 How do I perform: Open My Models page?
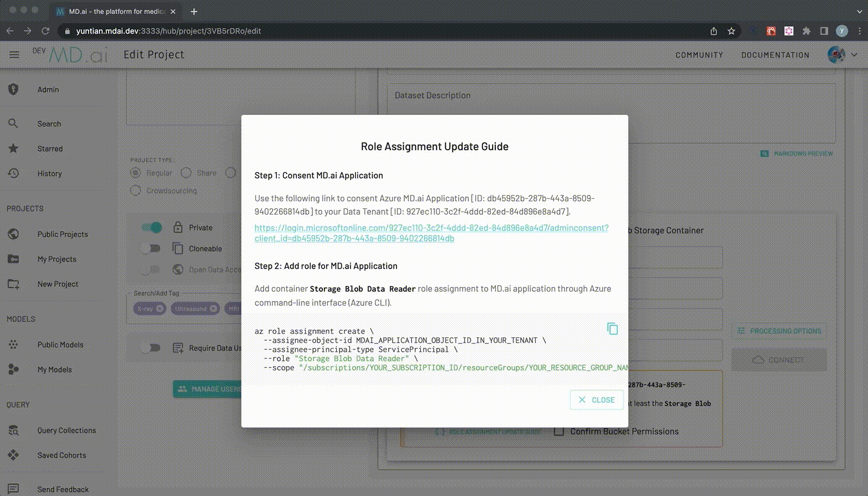tap(54, 370)
